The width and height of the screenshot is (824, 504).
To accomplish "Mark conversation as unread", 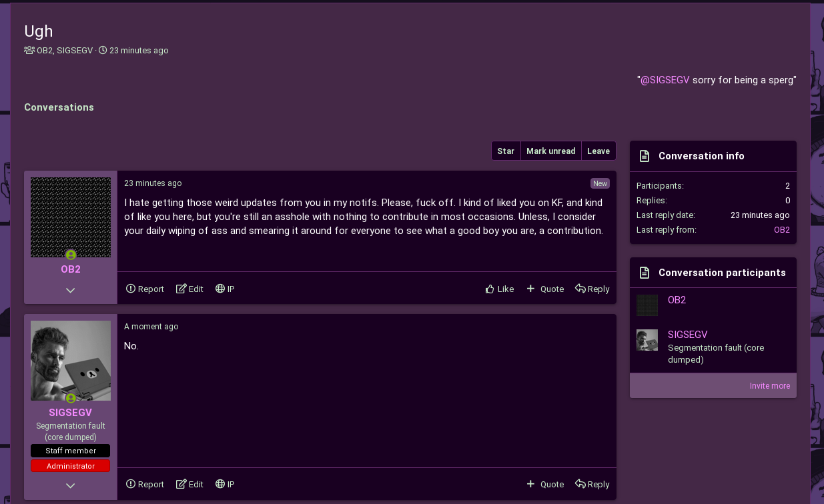I will pyautogui.click(x=550, y=151).
